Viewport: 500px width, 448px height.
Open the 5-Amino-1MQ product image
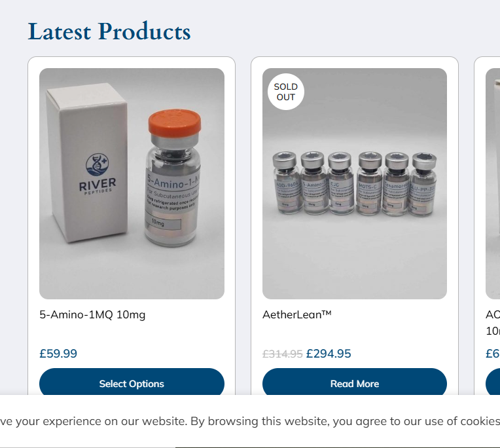coord(132,183)
